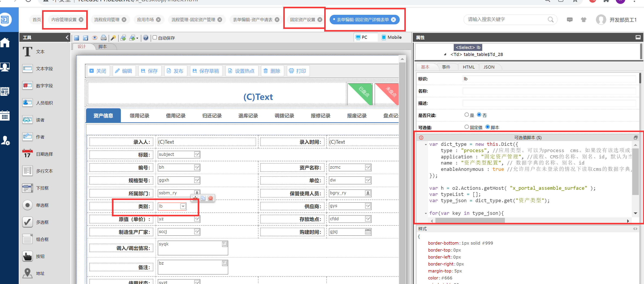644x284 pixels.
Task: Open the blue help question mark icon
Action: click(146, 38)
